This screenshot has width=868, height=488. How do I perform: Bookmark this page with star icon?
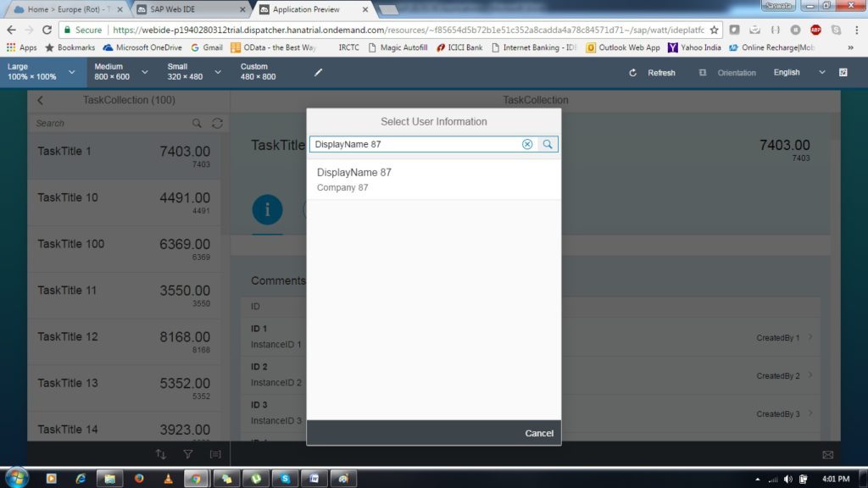click(x=714, y=30)
